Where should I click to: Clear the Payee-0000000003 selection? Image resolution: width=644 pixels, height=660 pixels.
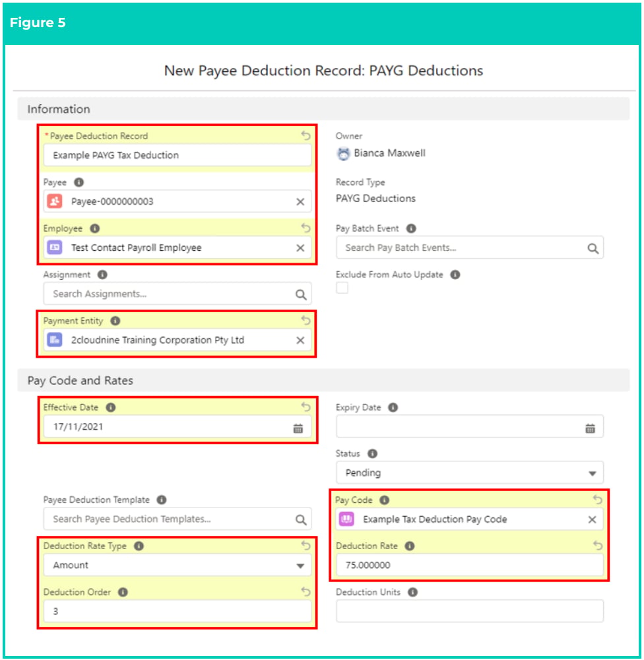click(300, 201)
